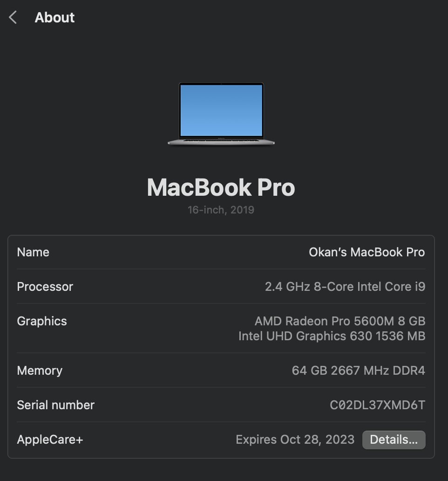The width and height of the screenshot is (448, 481).
Task: Click the MacBook Pro laptop image
Action: (x=221, y=114)
